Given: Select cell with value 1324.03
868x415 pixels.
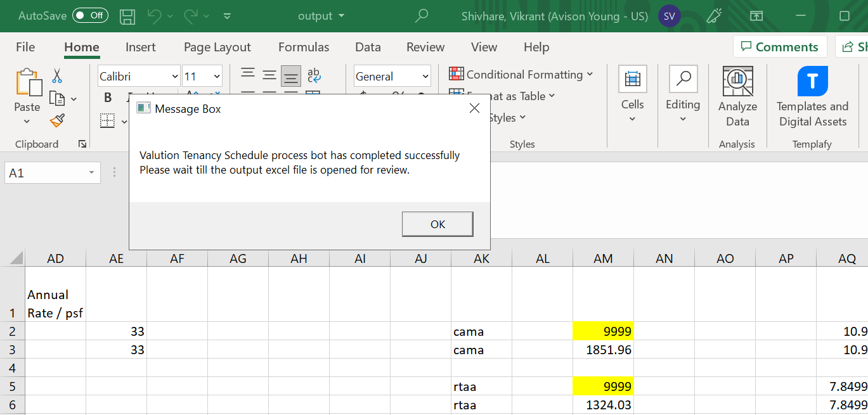Looking at the screenshot, I should point(603,405).
